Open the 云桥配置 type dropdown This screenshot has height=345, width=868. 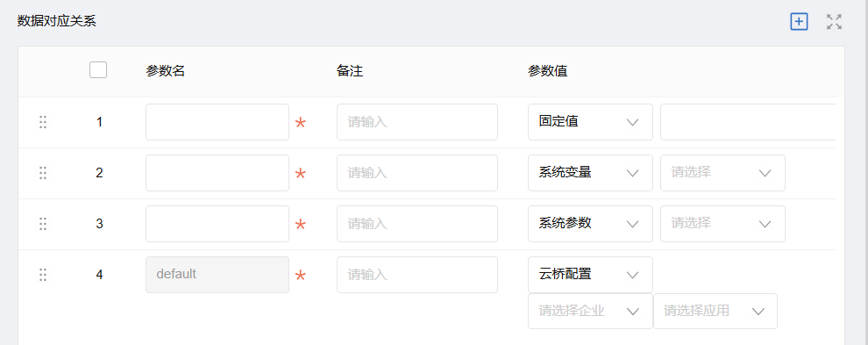click(x=590, y=275)
